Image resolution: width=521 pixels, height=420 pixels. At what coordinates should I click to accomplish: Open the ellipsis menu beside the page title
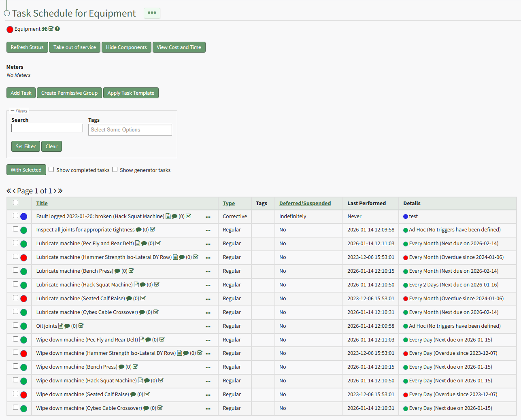[x=152, y=13]
